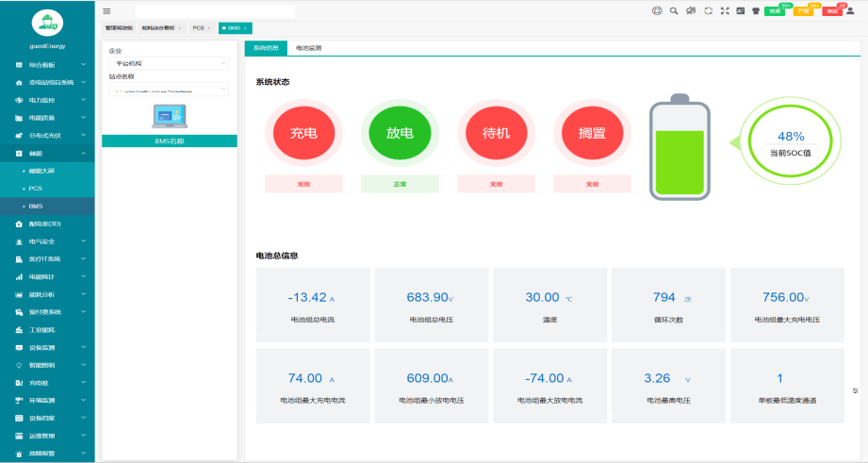Image resolution: width=868 pixels, height=463 pixels.
Task: Open the 站点名称 dropdown
Action: click(x=168, y=90)
